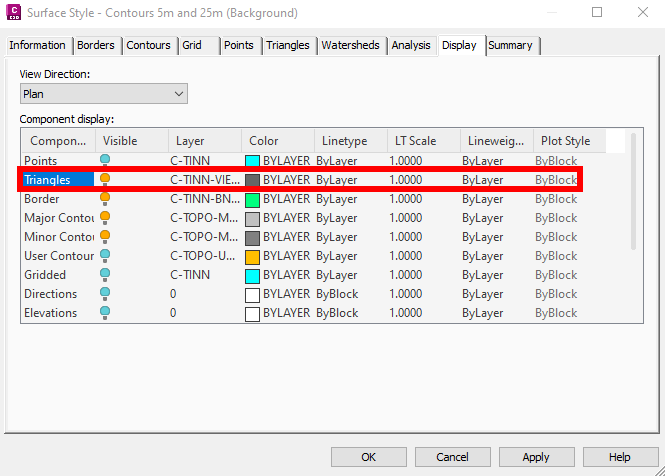Select the Directions component row name
665x476 pixels.
pyautogui.click(x=50, y=294)
